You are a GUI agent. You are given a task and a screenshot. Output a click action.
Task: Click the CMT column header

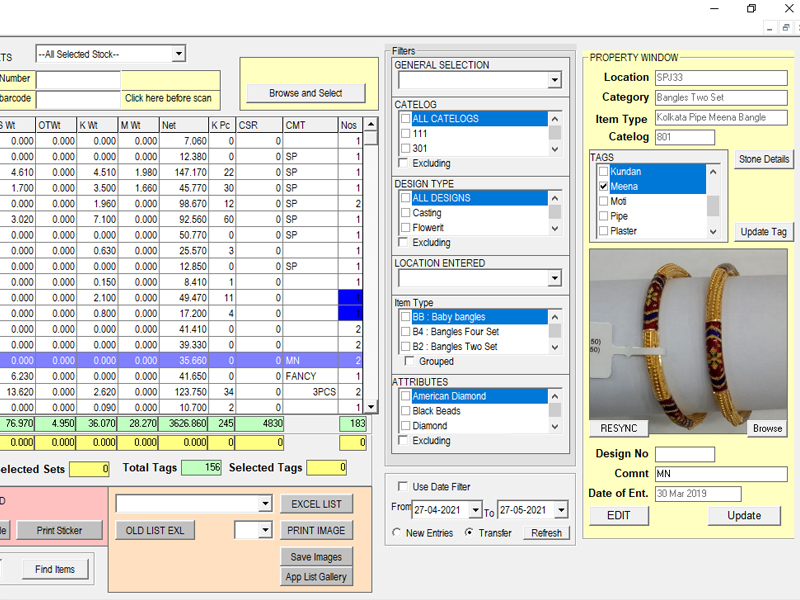310,125
